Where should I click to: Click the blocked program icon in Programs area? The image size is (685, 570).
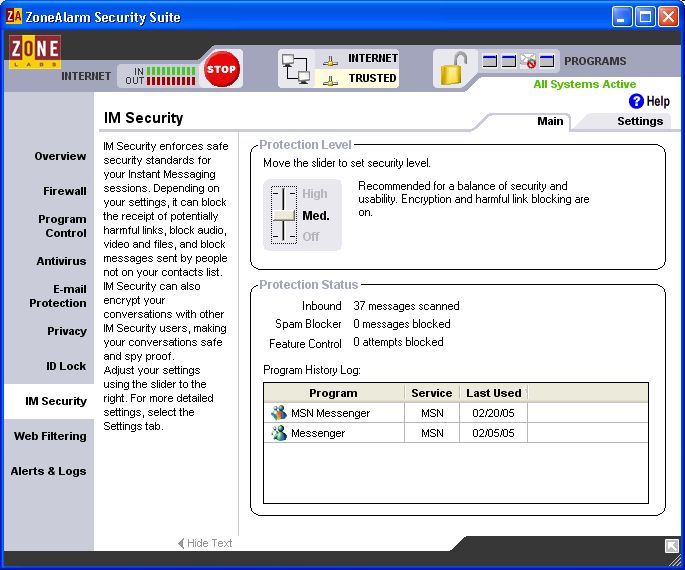click(x=528, y=61)
